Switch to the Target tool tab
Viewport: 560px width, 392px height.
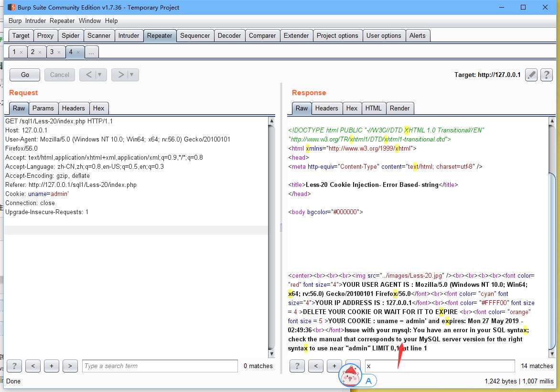click(21, 35)
